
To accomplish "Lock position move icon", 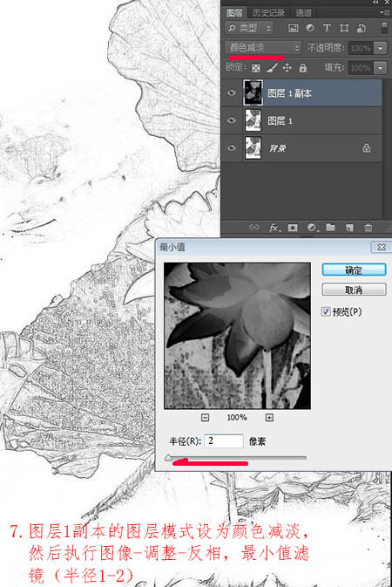I will 287,68.
